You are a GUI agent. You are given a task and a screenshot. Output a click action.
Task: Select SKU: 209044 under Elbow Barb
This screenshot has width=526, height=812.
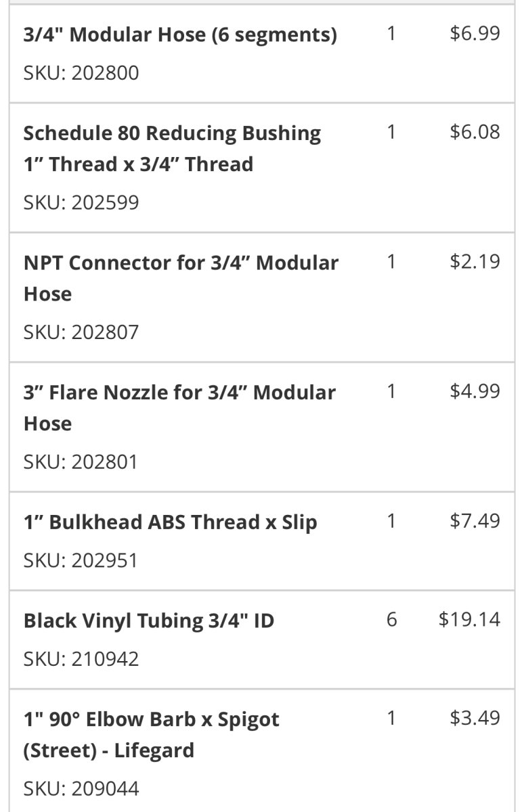coord(81,789)
